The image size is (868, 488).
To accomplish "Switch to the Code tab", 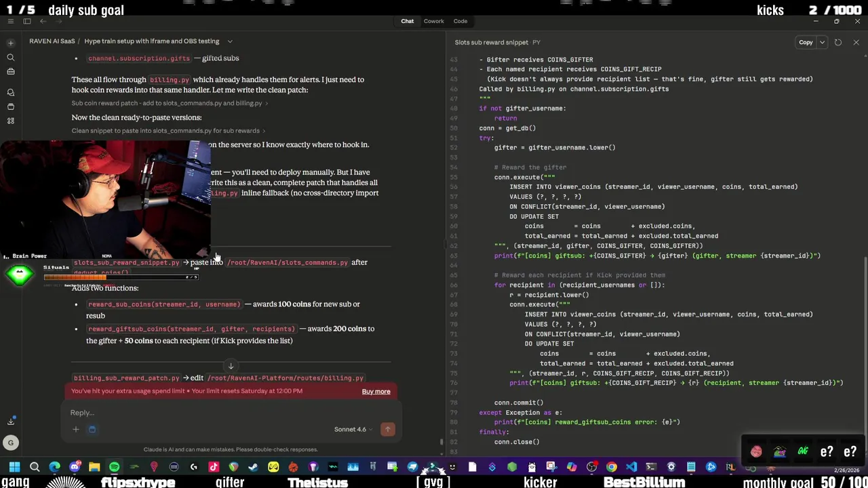I will [x=460, y=21].
